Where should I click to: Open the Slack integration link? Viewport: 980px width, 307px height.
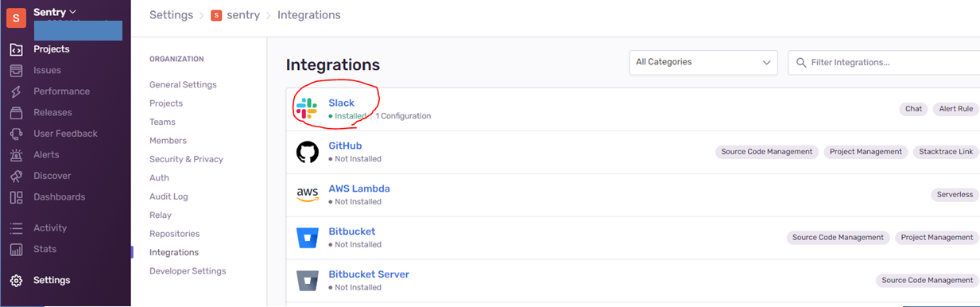click(342, 103)
